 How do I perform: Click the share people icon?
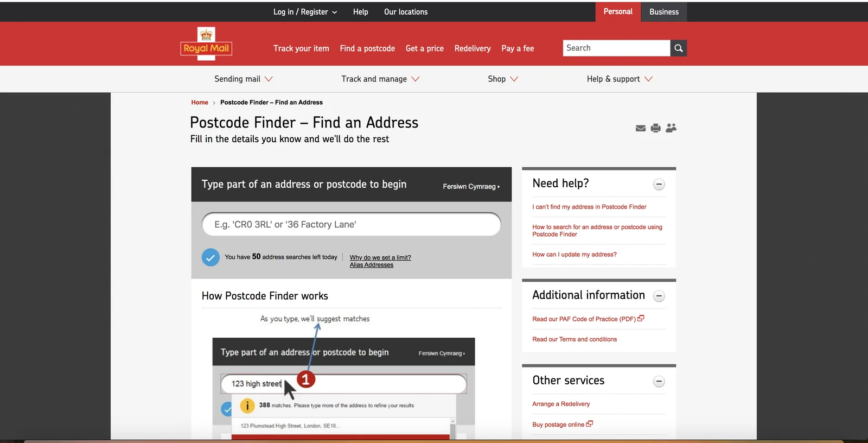(671, 128)
